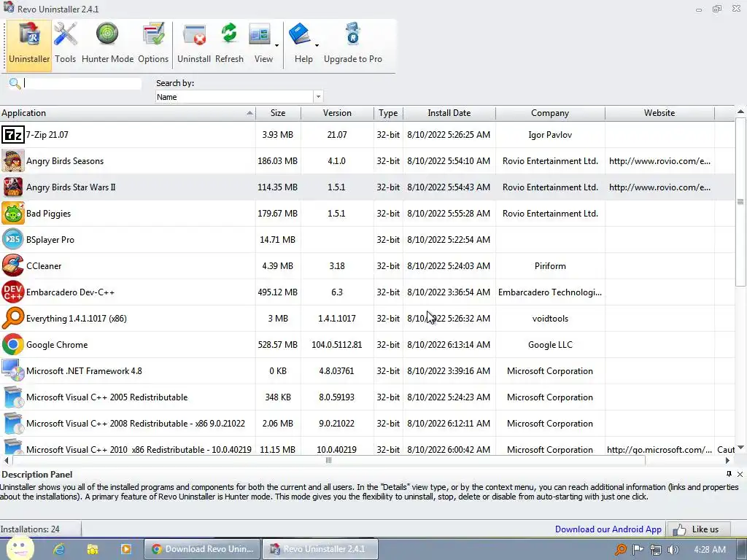Select the CCleaner icon
Screen dimensions: 747x560
coord(13,265)
